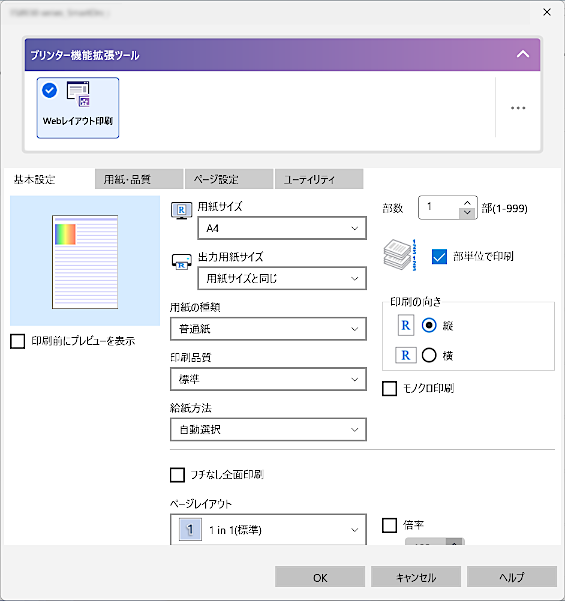Switch to the ユーティリティ tab

(319, 179)
